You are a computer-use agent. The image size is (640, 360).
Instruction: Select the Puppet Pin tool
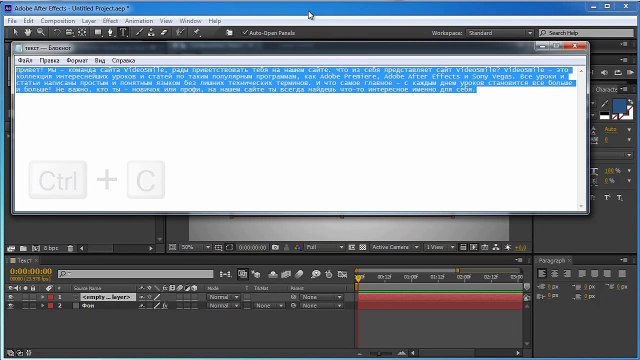click(x=196, y=32)
